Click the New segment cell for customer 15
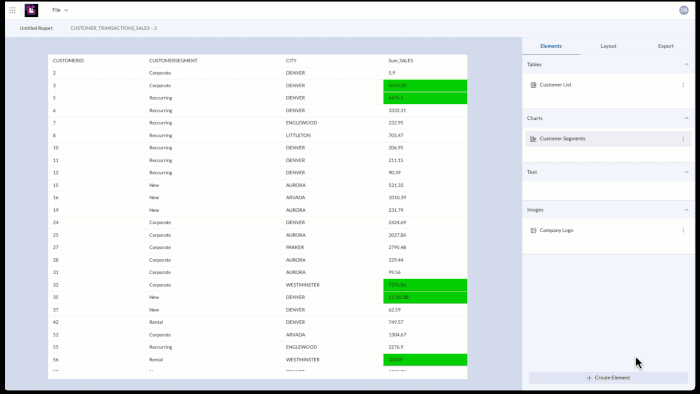The height and width of the screenshot is (394, 700). click(154, 185)
